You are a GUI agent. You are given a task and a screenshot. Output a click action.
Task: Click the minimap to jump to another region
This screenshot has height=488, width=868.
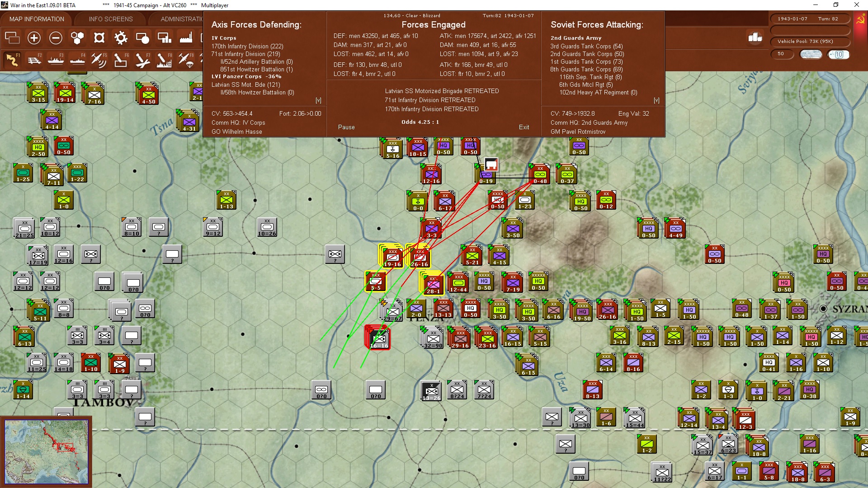coord(47,452)
